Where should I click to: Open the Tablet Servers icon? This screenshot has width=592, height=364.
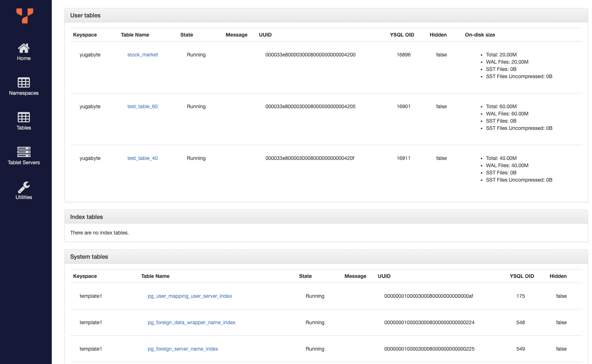coord(24,152)
